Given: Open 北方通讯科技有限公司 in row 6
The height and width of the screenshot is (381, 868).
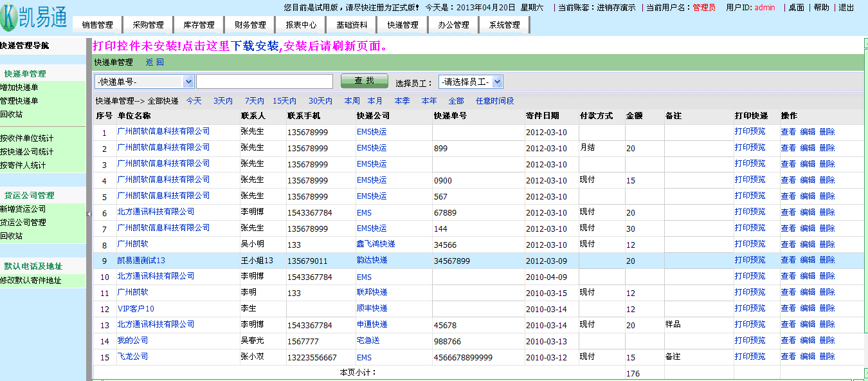Looking at the screenshot, I should click(x=156, y=212).
